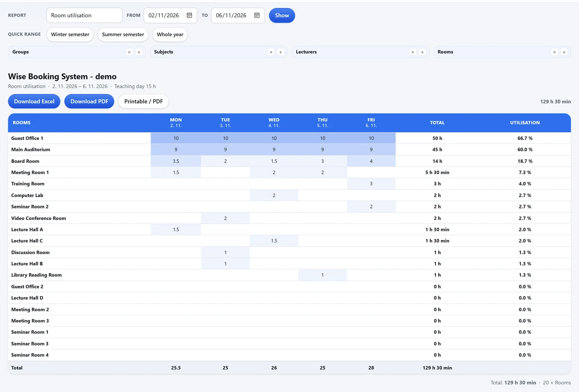Click Meeting Room 1 total 5 h 30 min

pyautogui.click(x=437, y=173)
